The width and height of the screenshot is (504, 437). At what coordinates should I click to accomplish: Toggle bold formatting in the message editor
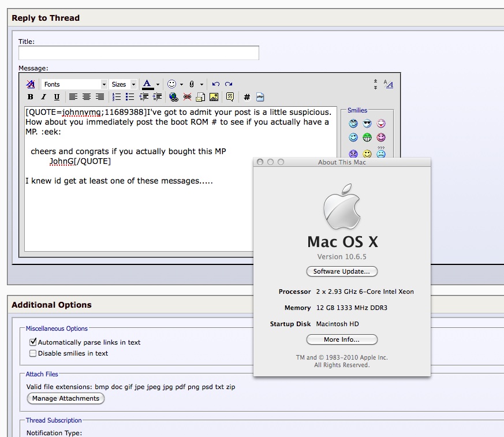coord(31,97)
